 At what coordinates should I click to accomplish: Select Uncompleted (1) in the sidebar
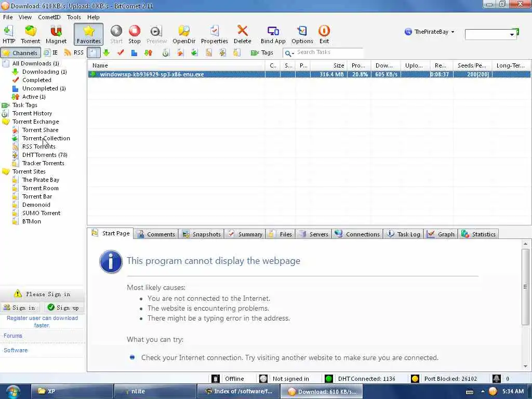(x=44, y=88)
